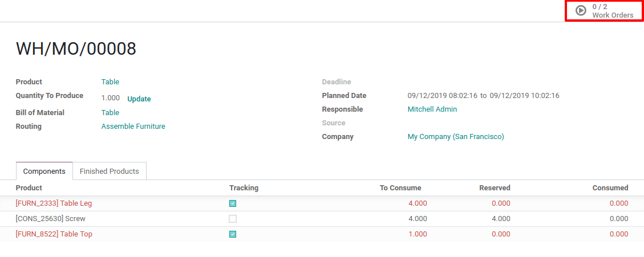Screen dimensions: 644x257
Task: Toggle tracking checkbox for Table Top
Action: click(233, 234)
